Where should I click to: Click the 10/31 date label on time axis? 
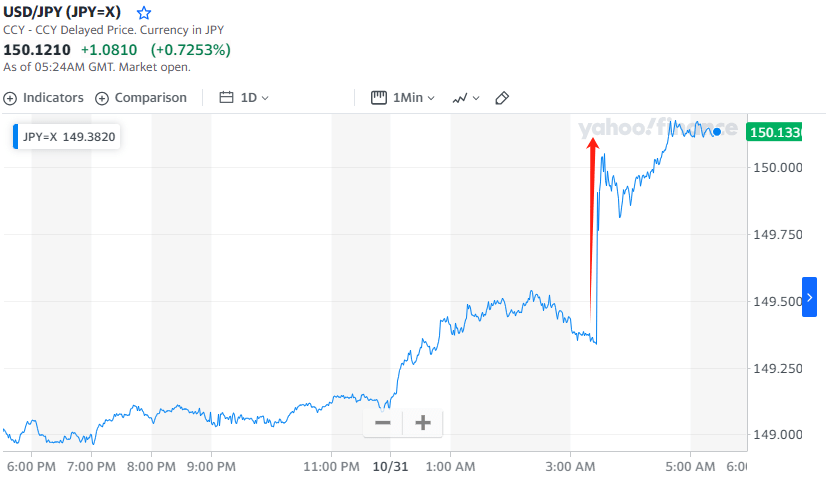click(390, 466)
